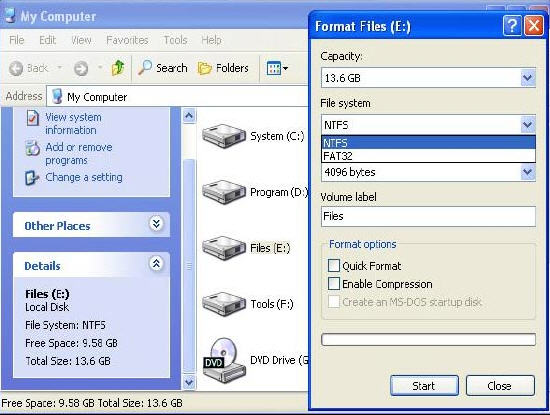Expand the Other Places panel
The width and height of the screenshot is (550, 415).
pyautogui.click(x=156, y=223)
